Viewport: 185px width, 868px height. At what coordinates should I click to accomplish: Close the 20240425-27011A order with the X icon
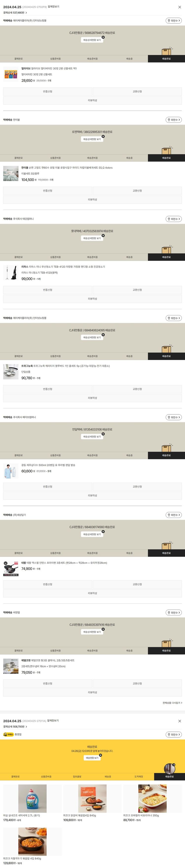180,721
